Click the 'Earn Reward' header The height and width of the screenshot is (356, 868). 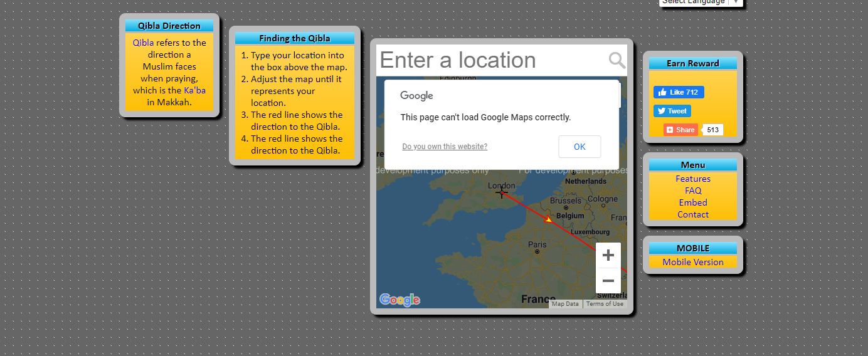click(693, 63)
